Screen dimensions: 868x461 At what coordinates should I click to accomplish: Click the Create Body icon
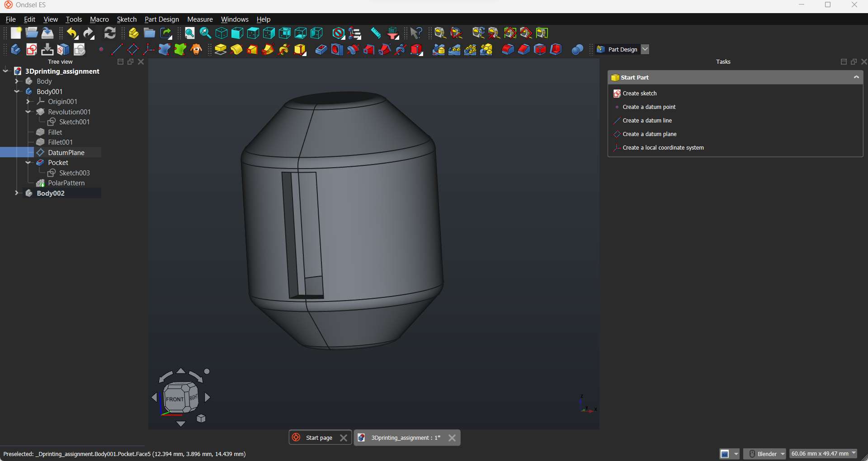point(15,49)
